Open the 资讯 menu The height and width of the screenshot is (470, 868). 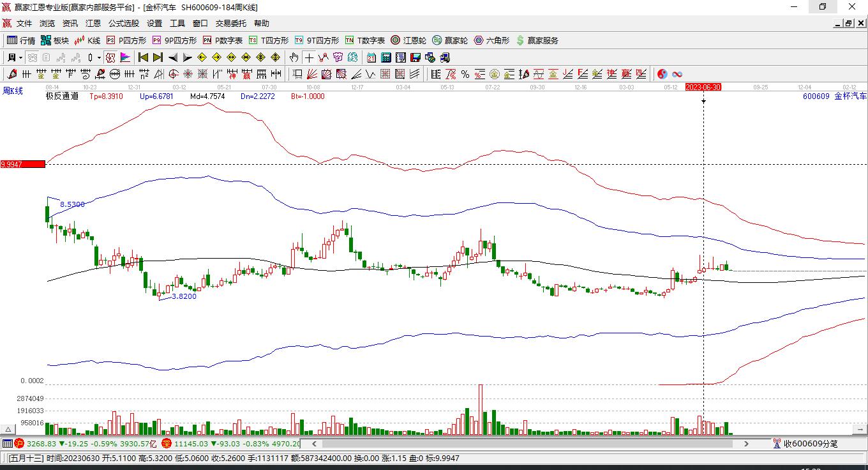pos(70,24)
